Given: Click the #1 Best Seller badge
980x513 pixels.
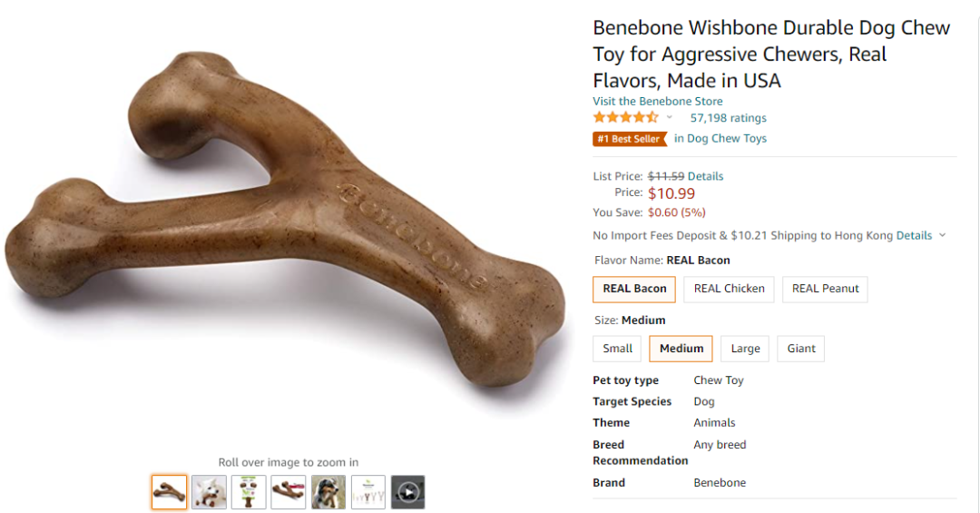Looking at the screenshot, I should pos(630,139).
